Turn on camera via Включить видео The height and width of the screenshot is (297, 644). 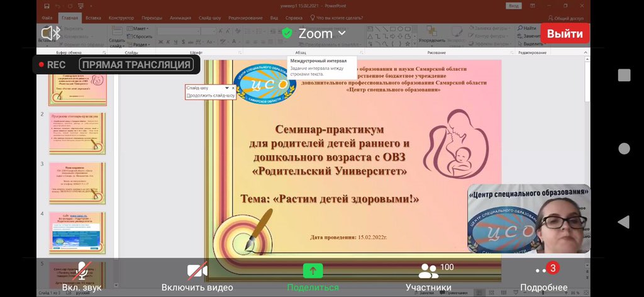(x=197, y=276)
